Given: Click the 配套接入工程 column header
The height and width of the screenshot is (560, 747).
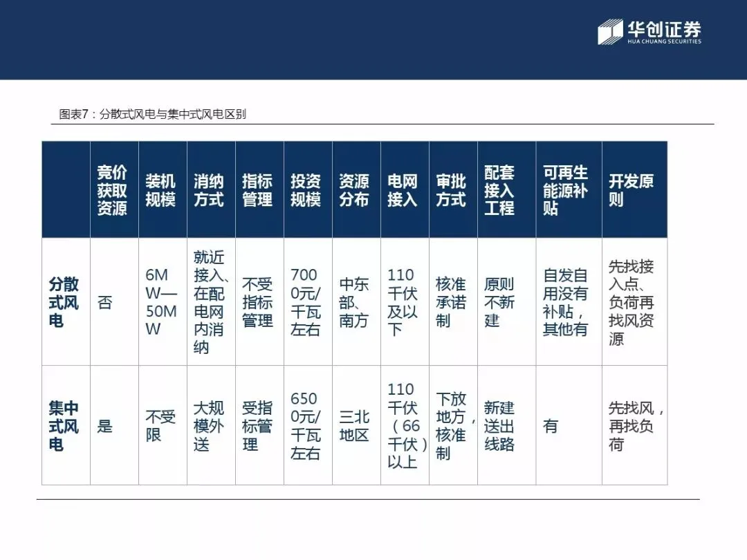Looking at the screenshot, I should click(507, 189).
